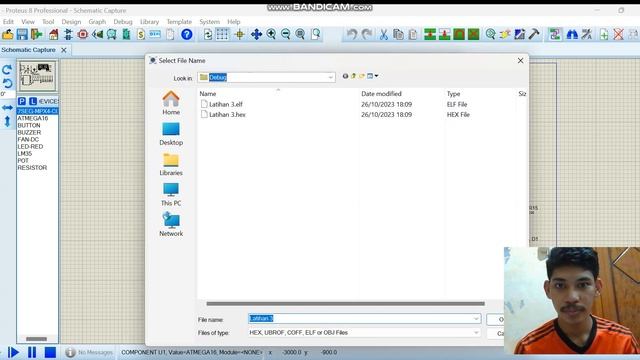Image resolution: width=640 pixels, height=360 pixels.
Task: Click the dialog's create new folder icon
Action: [x=362, y=76]
